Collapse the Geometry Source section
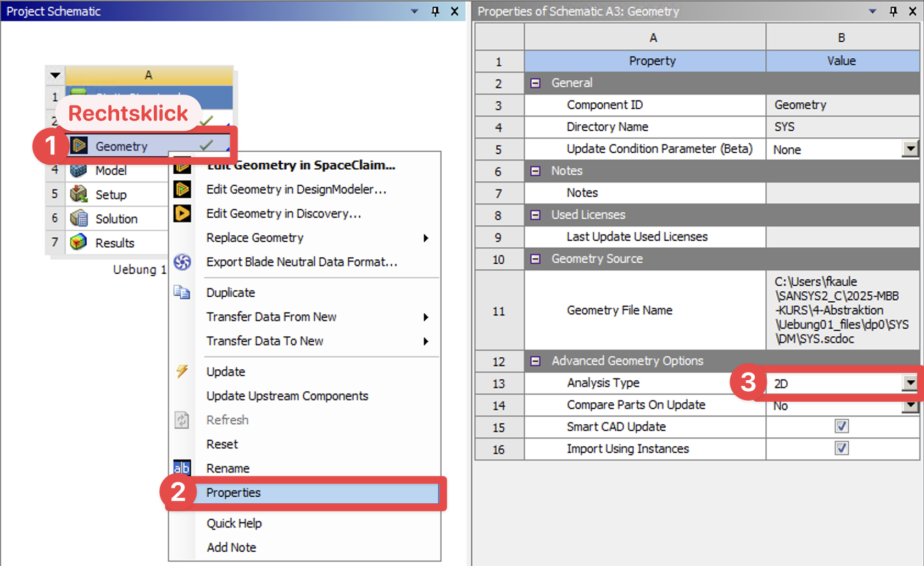Screen dimensions: 924x566 pos(536,259)
